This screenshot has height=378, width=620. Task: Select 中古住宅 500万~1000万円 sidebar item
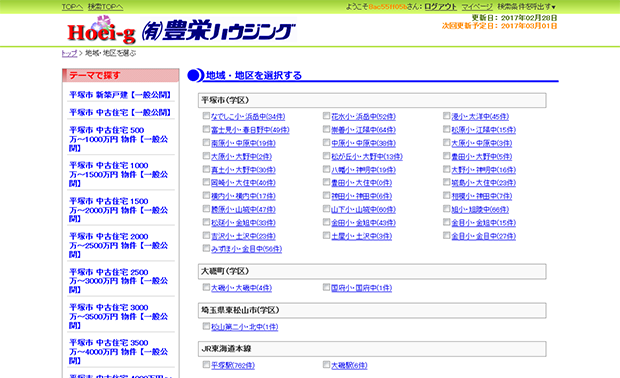(119, 139)
